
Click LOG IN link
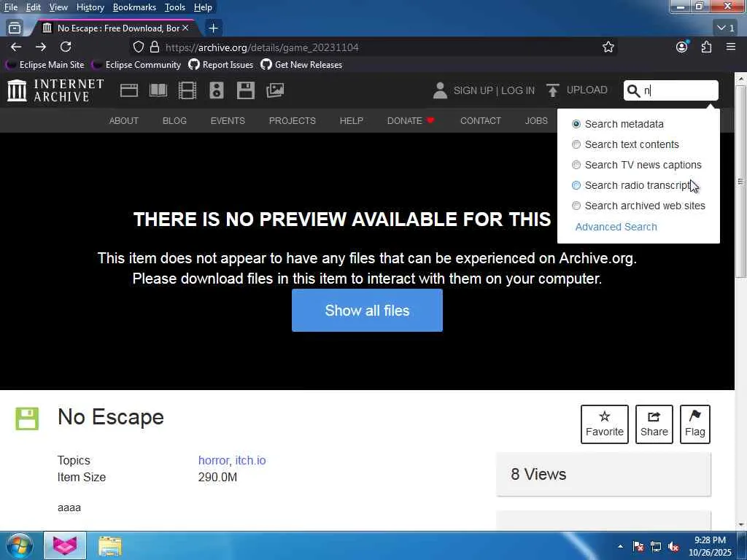pyautogui.click(x=518, y=90)
